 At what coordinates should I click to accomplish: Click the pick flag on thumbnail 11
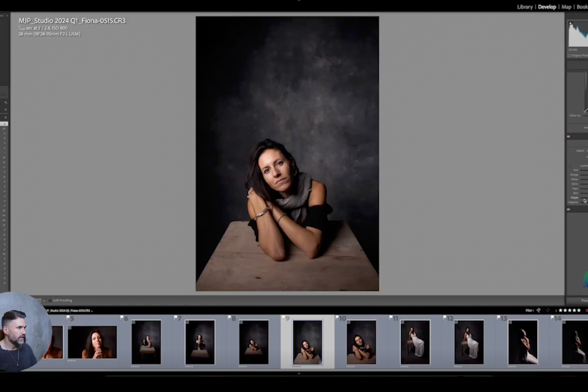(391, 317)
